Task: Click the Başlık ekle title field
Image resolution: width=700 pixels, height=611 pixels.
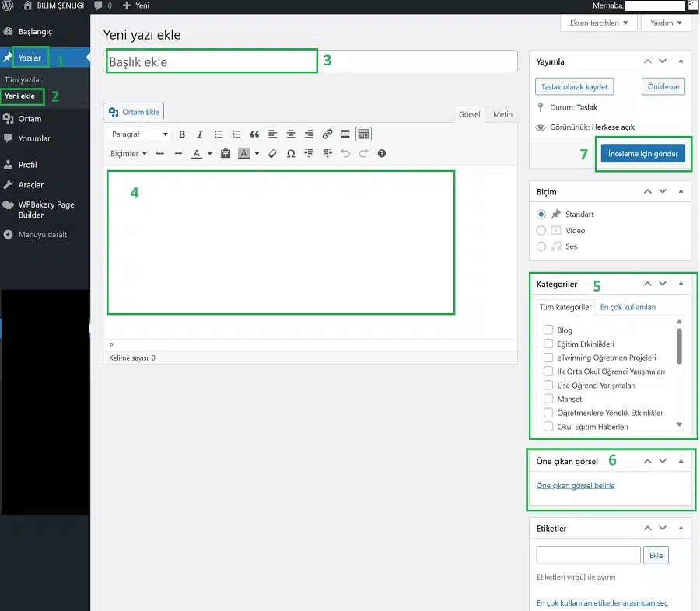Action: (x=311, y=61)
